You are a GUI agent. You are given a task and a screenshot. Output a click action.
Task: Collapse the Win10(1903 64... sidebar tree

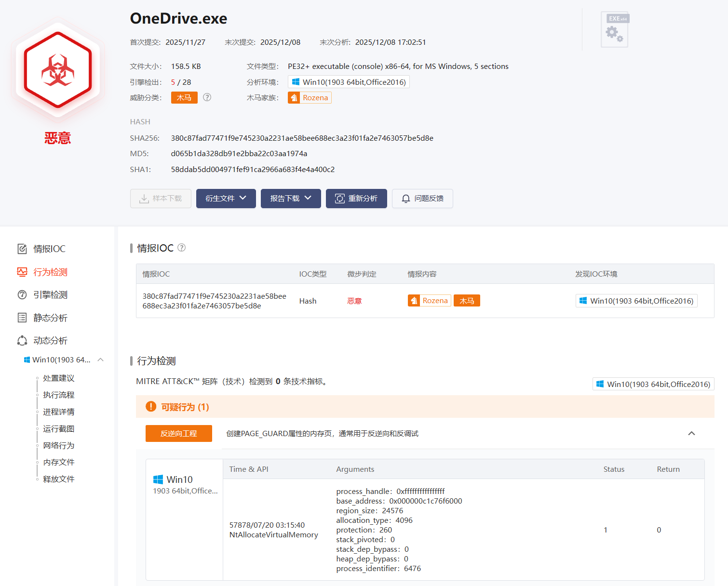click(101, 360)
